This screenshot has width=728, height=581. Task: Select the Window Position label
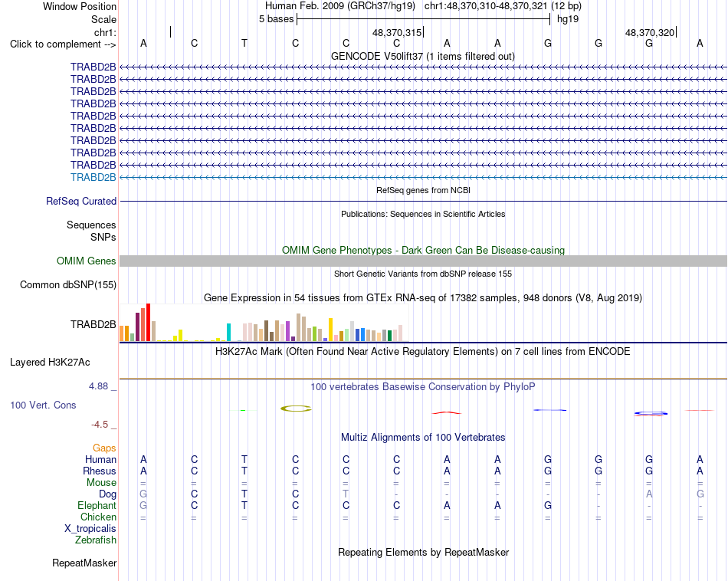pyautogui.click(x=80, y=6)
